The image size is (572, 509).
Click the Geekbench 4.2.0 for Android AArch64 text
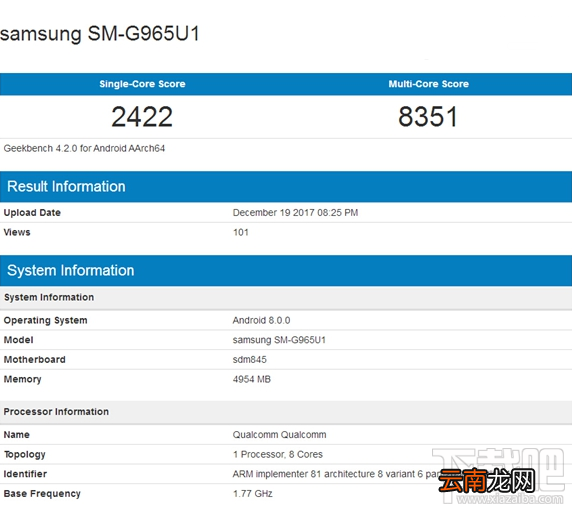(84, 149)
